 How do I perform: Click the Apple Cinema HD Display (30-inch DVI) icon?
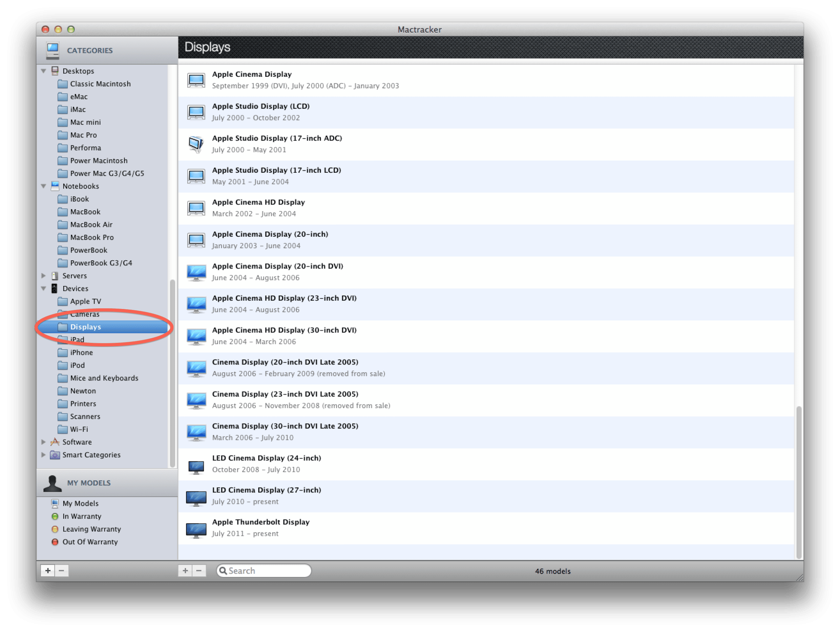click(x=196, y=336)
